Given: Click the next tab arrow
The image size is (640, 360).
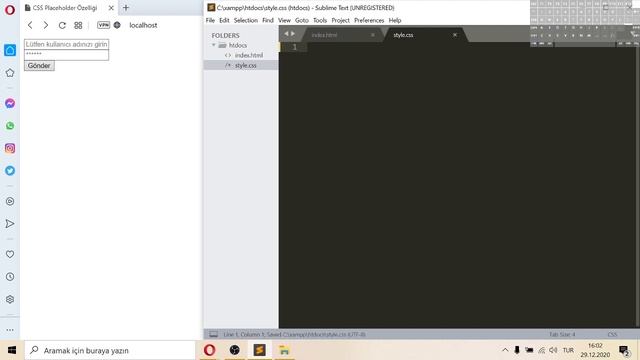Looking at the screenshot, I should point(293,34).
